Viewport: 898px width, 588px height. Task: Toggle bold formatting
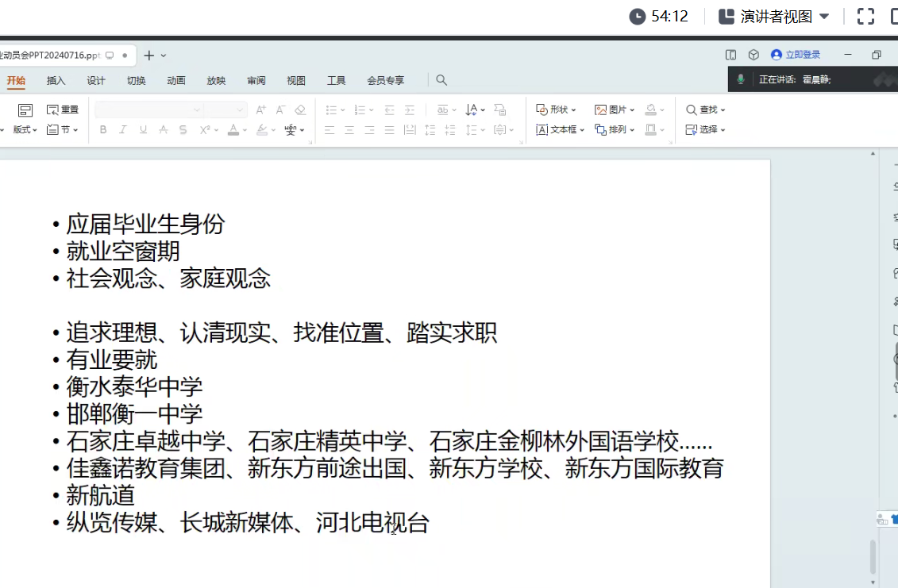103,129
